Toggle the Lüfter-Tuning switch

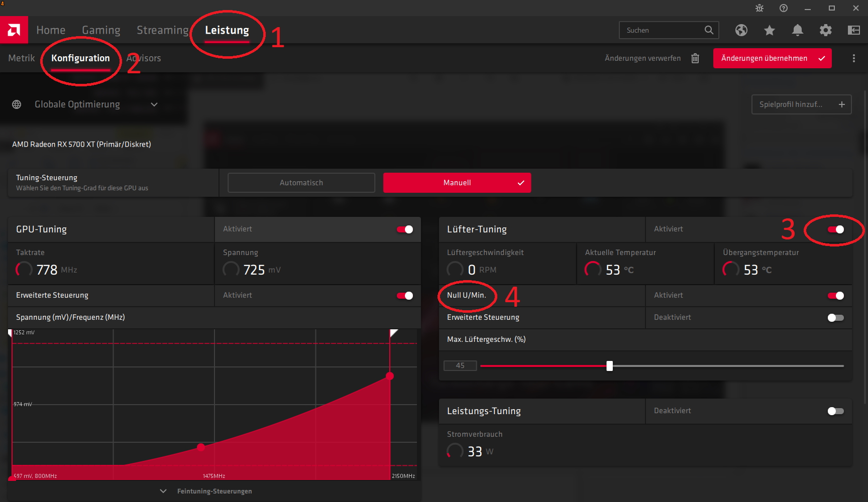[x=836, y=229]
